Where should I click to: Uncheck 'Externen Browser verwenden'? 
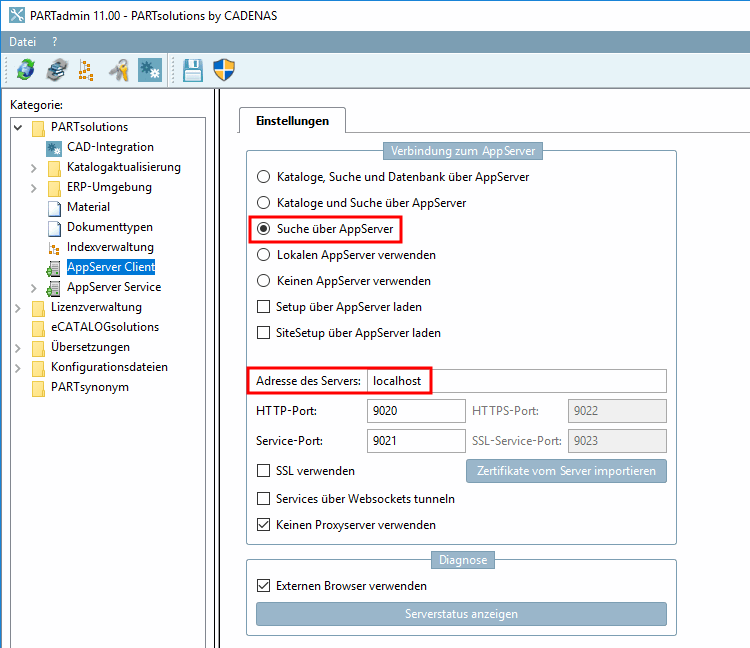(x=264, y=585)
